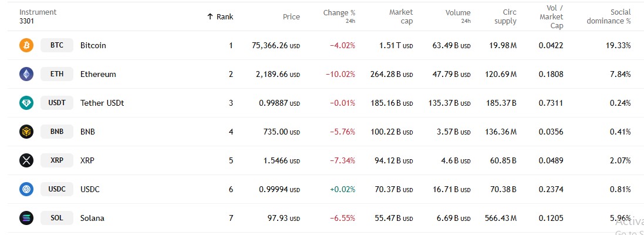This screenshot has height=235, width=644.
Task: Click the Ethereum coin logo icon
Action: (26, 74)
